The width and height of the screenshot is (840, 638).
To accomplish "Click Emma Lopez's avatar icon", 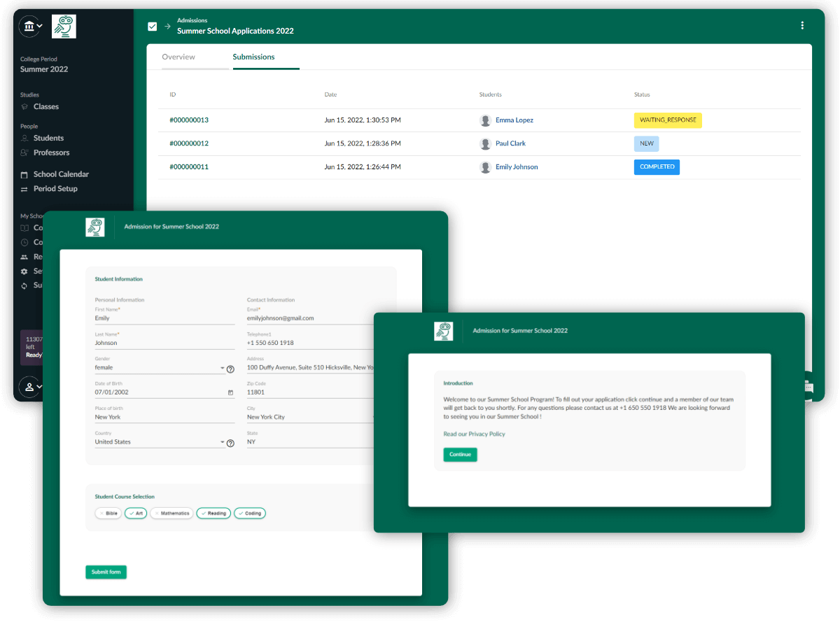I will point(485,120).
